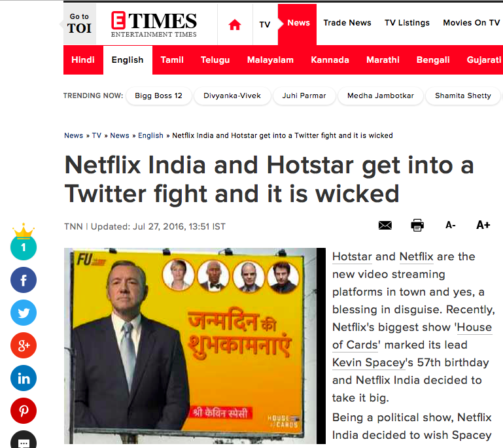Select the English language tab

(x=128, y=60)
